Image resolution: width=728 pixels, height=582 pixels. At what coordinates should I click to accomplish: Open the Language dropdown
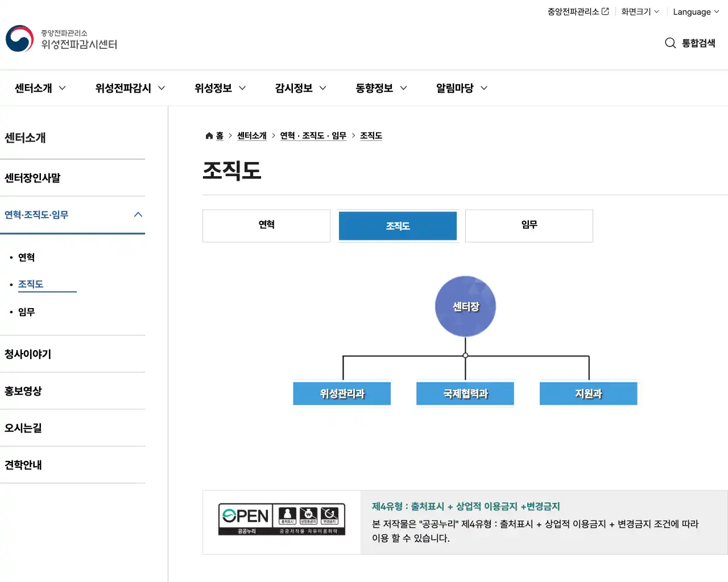[x=695, y=11]
